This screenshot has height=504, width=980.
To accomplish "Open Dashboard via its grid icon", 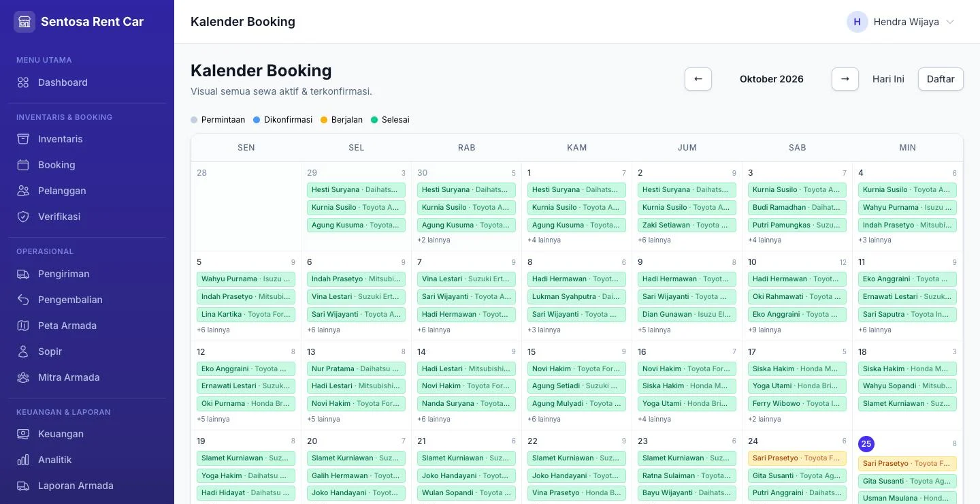I will click(23, 82).
